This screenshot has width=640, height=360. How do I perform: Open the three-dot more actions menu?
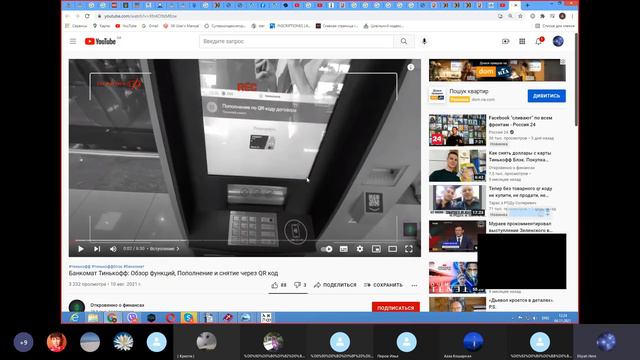pyautogui.click(x=414, y=285)
